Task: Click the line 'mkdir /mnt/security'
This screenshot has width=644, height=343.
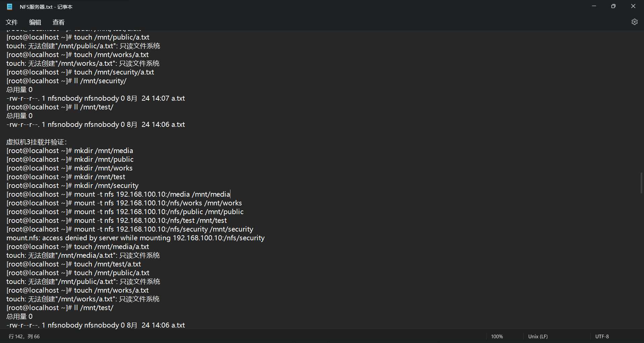Action: [x=72, y=186]
